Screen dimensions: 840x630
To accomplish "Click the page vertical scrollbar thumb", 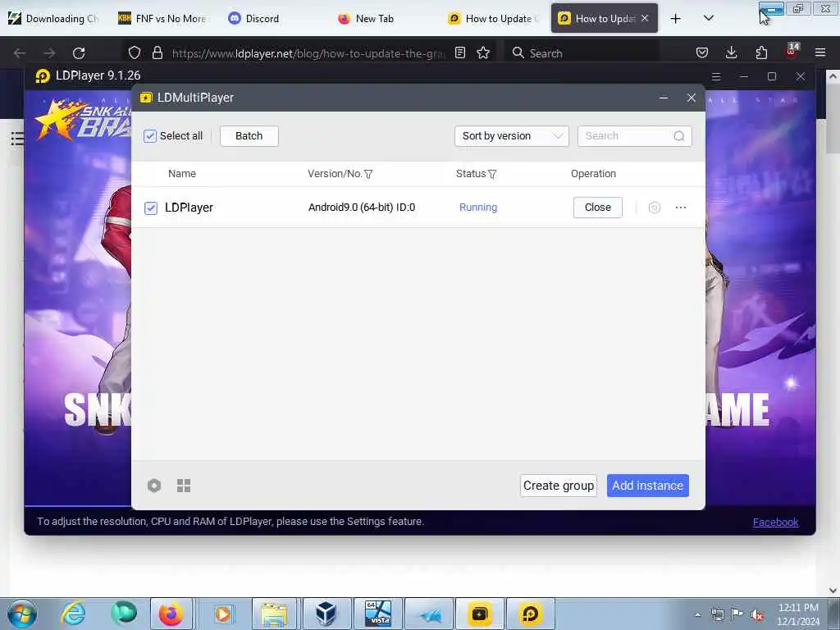I will click(x=833, y=119).
